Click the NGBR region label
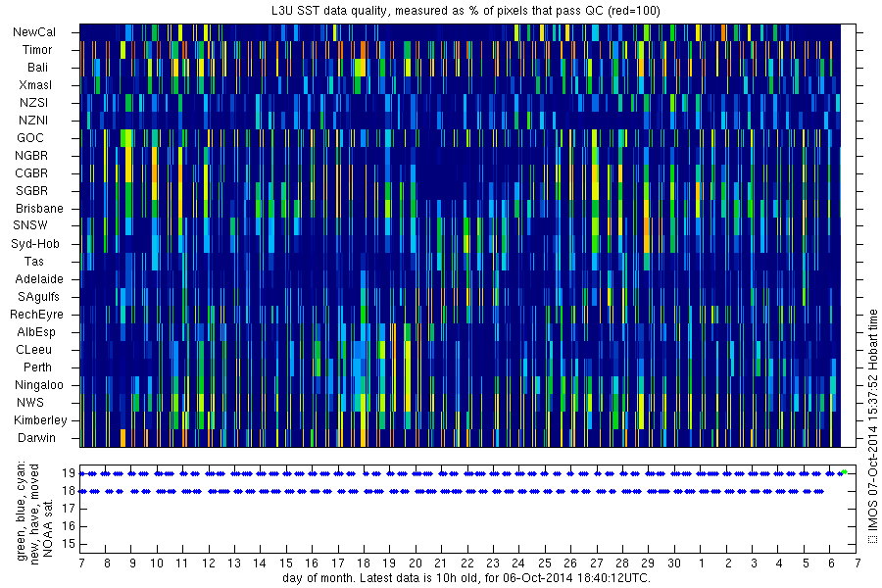The width and height of the screenshot is (882, 588). click(31, 155)
